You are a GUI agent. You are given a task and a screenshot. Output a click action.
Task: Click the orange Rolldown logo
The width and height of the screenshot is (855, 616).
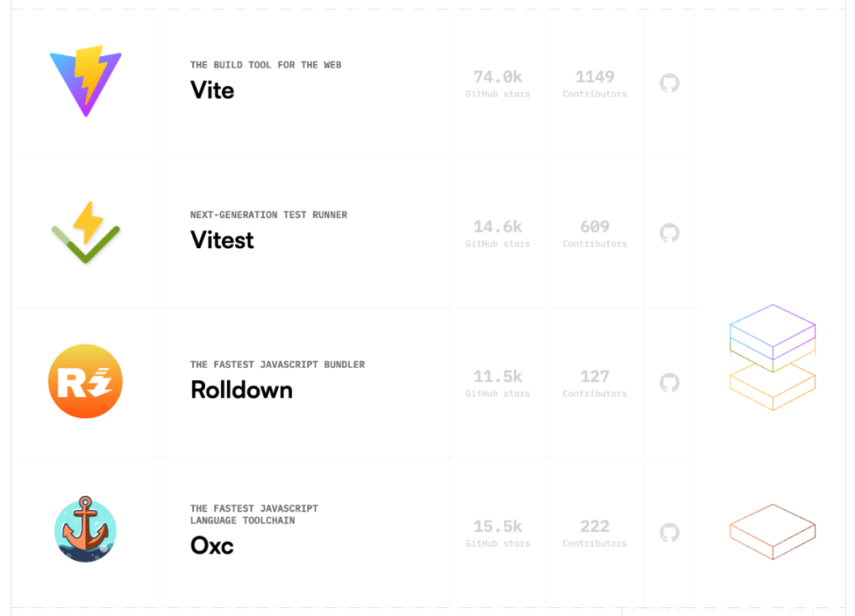pyautogui.click(x=85, y=382)
